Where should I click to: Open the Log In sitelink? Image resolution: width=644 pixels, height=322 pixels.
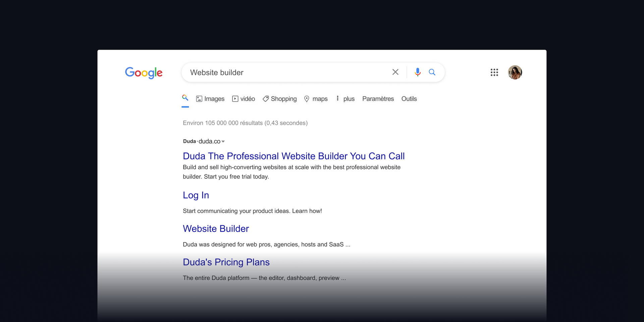196,196
